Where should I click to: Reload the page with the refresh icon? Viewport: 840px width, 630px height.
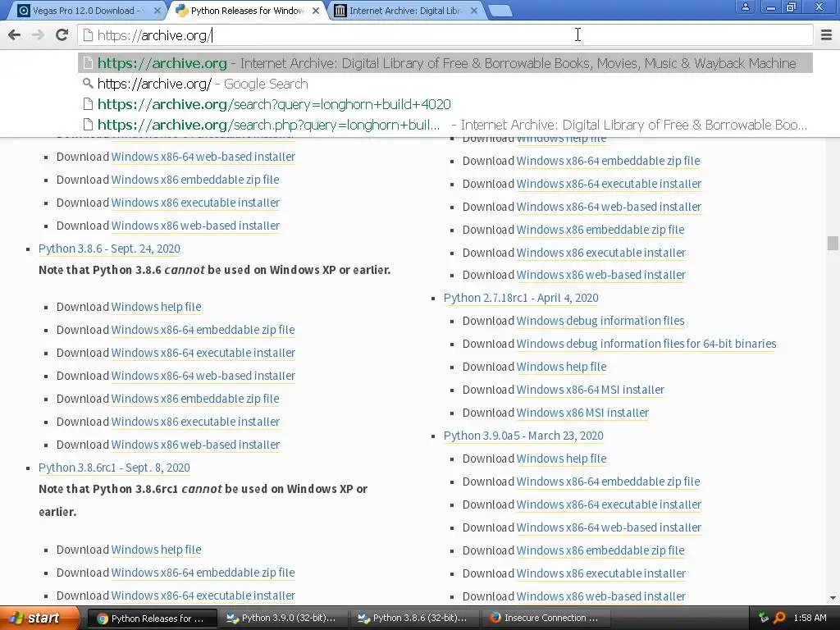pos(62,35)
